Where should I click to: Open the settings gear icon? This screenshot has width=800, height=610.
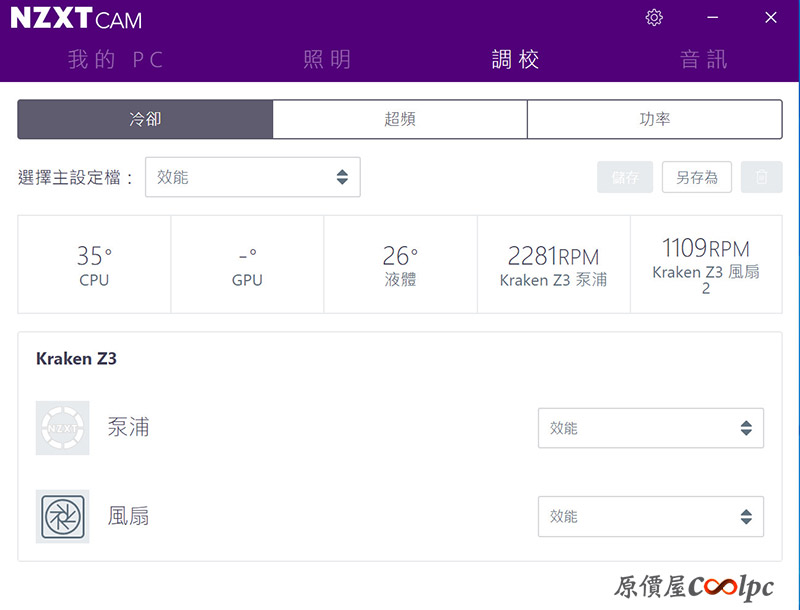[654, 17]
